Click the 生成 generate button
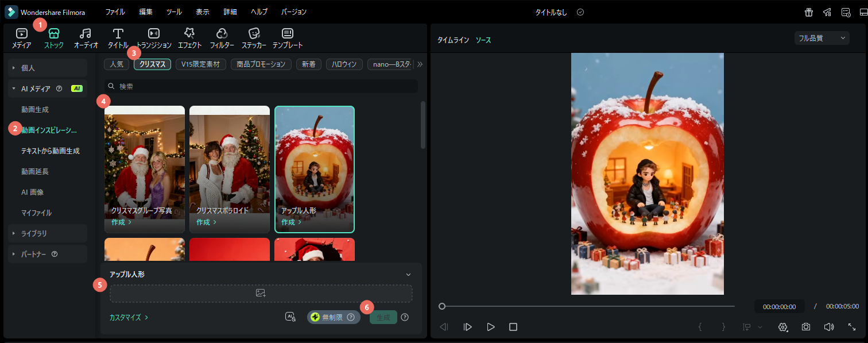 pos(382,317)
